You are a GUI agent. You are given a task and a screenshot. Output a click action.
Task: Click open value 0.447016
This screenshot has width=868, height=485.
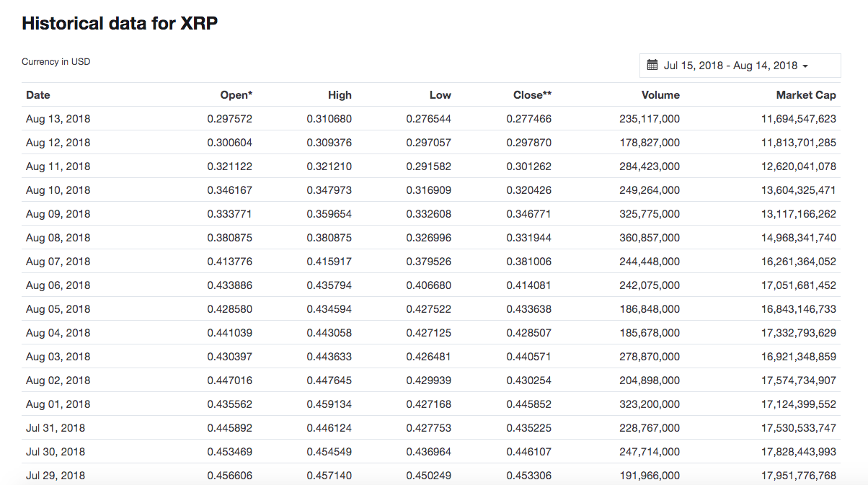(230, 381)
